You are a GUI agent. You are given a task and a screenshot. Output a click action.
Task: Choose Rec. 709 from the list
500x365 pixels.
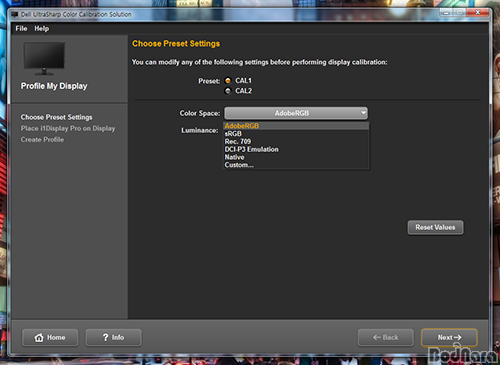point(296,141)
